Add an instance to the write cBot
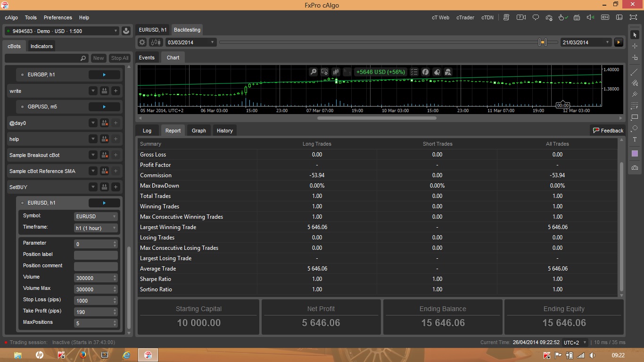The height and width of the screenshot is (362, 644). (116, 91)
